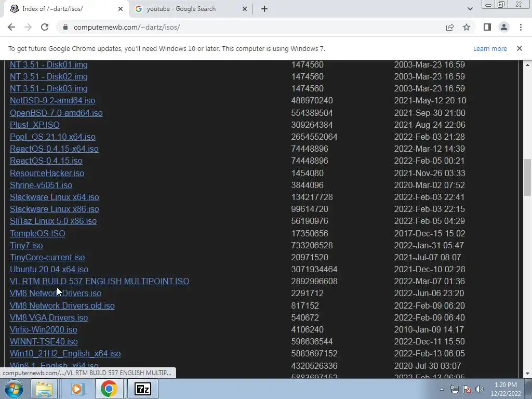532x399 pixels.
Task: Open a new tab with plus button
Action: 264,9
